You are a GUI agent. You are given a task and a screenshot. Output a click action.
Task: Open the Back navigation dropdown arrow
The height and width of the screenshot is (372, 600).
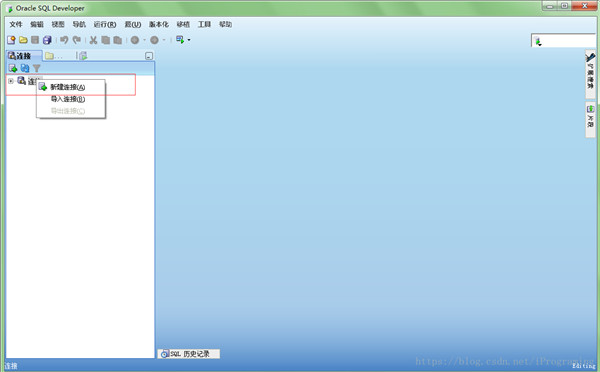click(144, 40)
